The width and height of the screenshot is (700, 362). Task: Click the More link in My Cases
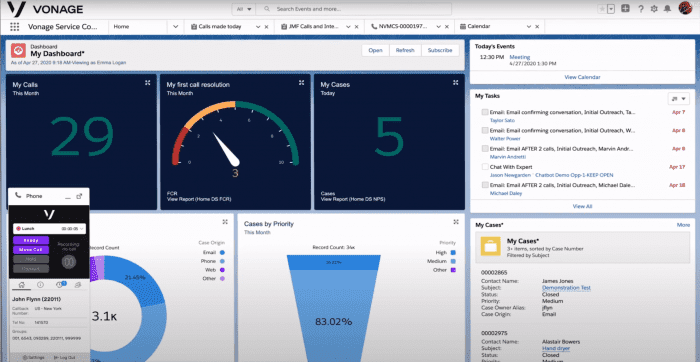point(683,225)
